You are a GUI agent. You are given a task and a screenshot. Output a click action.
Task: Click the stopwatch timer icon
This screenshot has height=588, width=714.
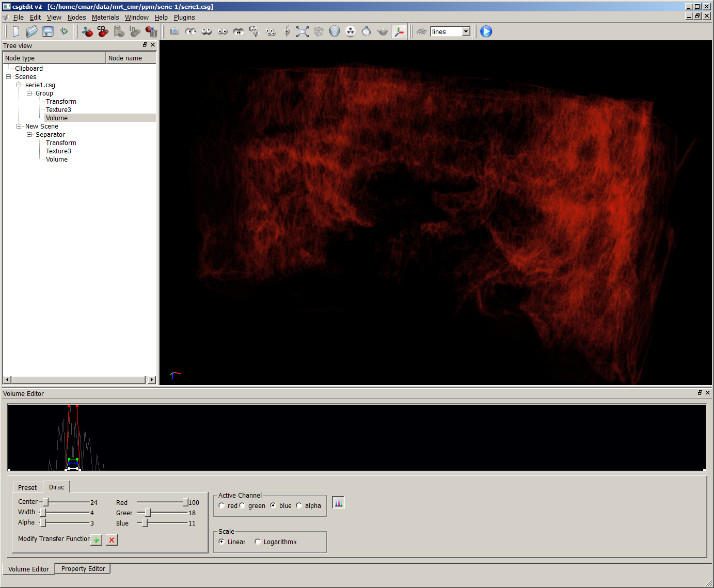367,31
